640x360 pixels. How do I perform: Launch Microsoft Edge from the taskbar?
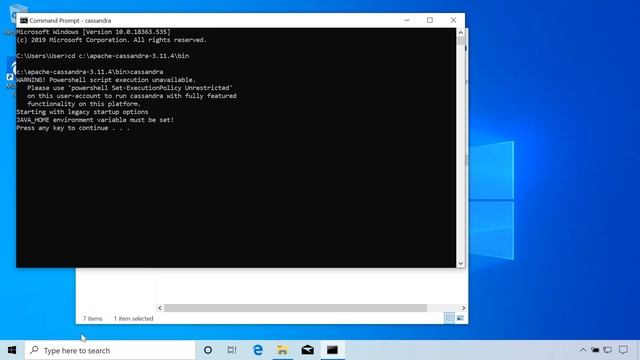coord(258,350)
